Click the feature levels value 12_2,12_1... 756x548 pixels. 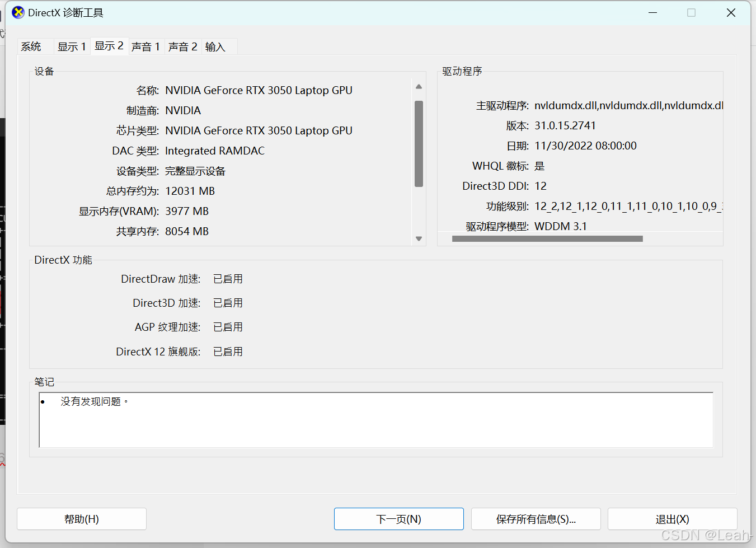tap(628, 206)
